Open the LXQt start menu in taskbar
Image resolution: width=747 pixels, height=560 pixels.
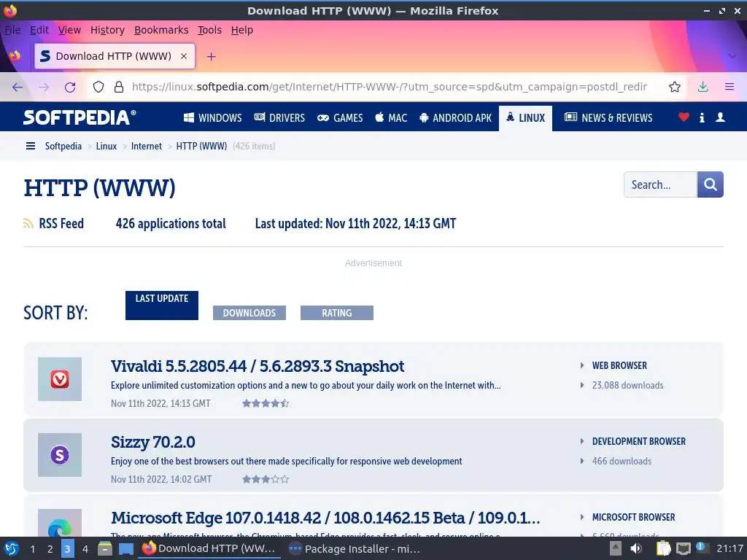(x=12, y=548)
